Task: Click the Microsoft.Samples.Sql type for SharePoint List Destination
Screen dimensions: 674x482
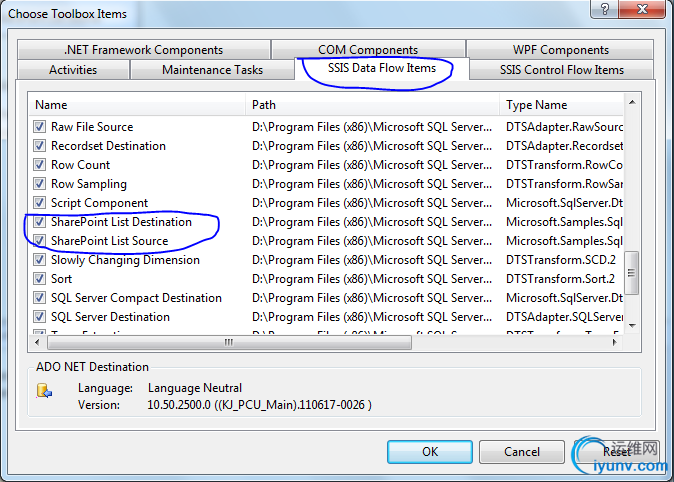Action: click(564, 222)
